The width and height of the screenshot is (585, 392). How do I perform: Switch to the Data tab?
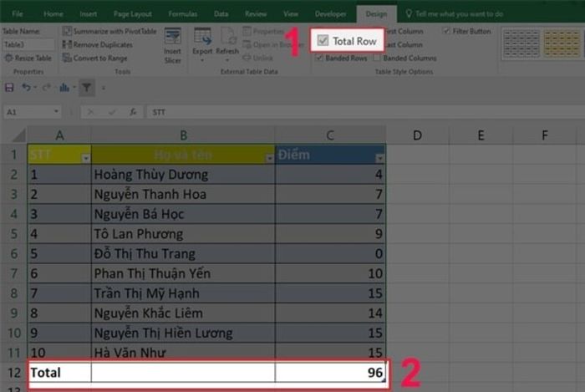click(221, 14)
